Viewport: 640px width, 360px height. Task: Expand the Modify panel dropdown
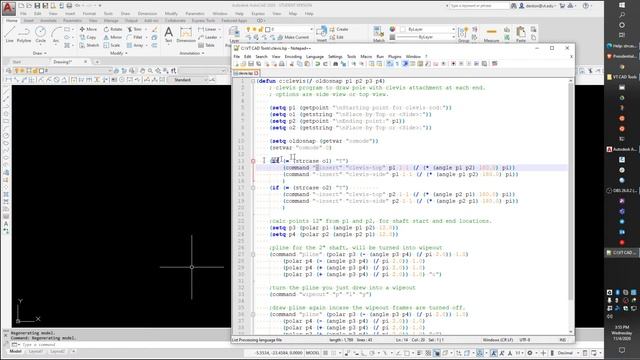click(119, 53)
